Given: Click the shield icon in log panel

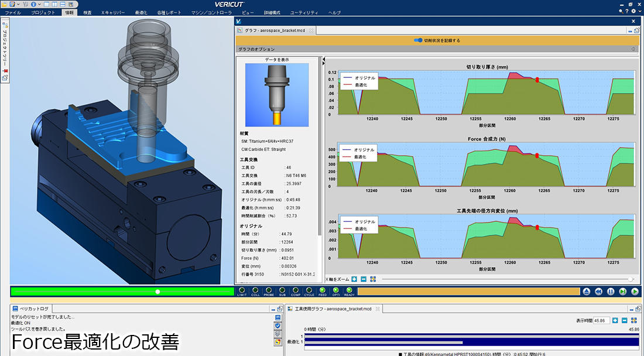Looking at the screenshot, I should pyautogui.click(x=278, y=326).
